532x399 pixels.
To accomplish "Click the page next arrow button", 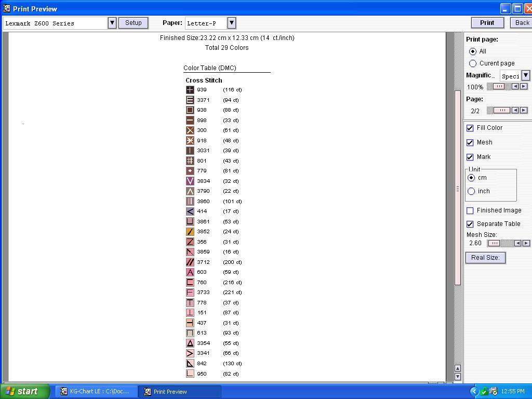I will [x=524, y=110].
